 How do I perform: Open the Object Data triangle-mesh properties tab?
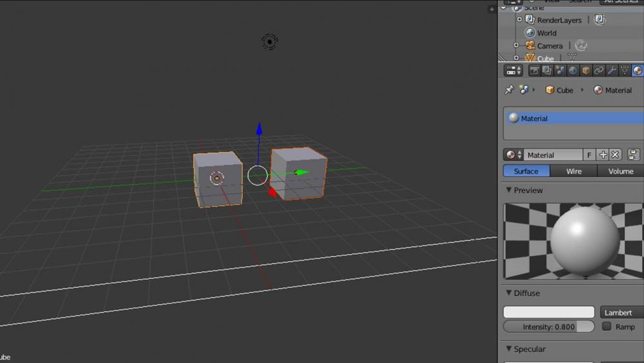pyautogui.click(x=625, y=71)
